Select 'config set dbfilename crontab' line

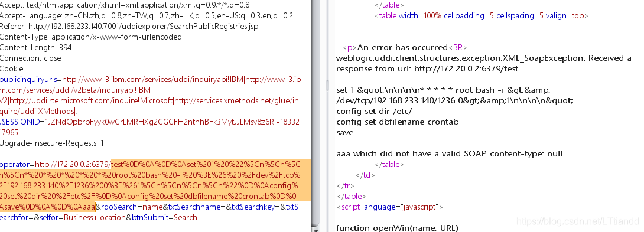tap(397, 122)
